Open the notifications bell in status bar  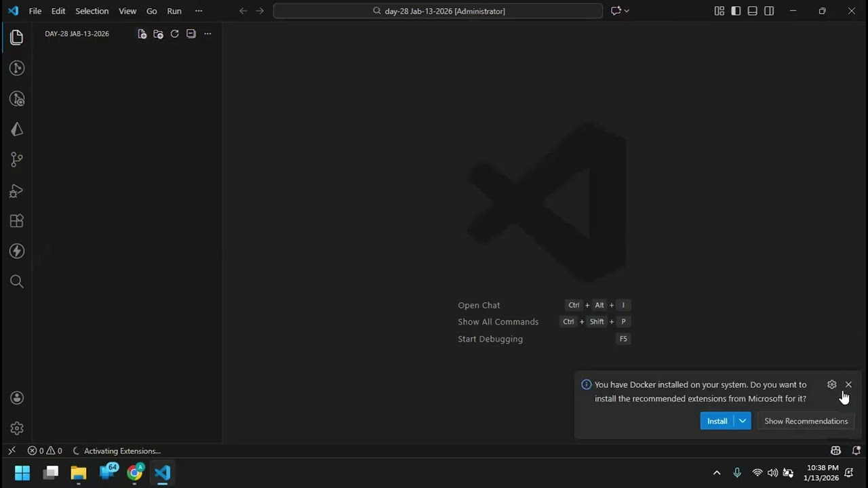coord(856,451)
